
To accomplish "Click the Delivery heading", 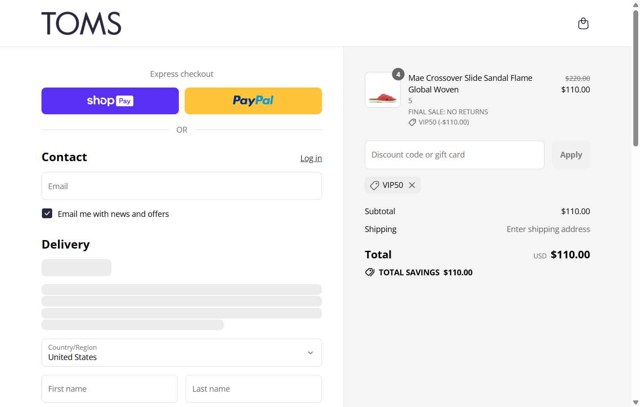I will click(66, 245).
